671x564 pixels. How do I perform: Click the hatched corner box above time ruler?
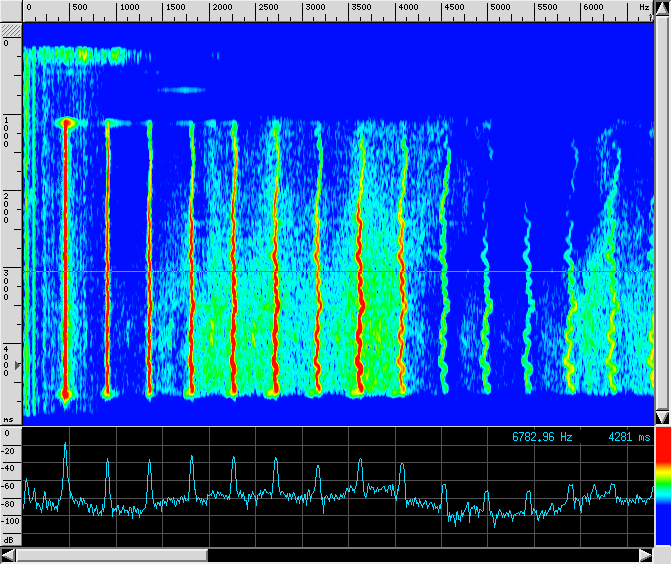[x=10, y=30]
